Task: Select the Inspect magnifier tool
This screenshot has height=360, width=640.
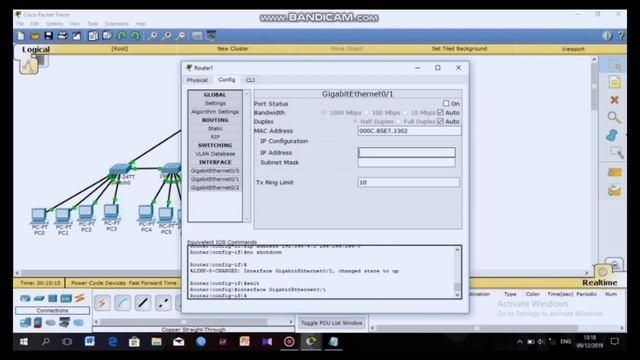Action: 614,118
